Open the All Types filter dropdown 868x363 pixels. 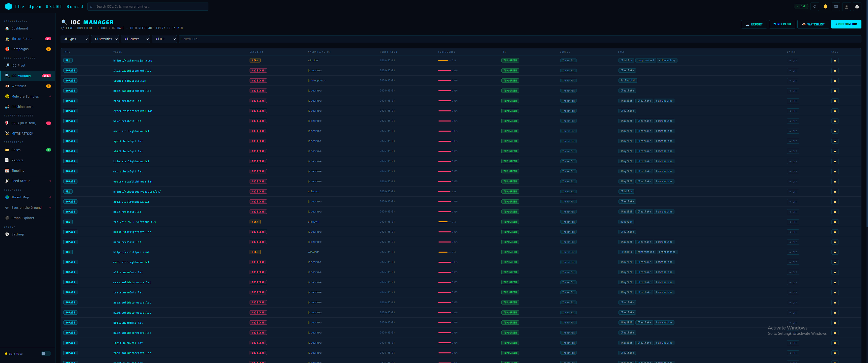(x=75, y=39)
